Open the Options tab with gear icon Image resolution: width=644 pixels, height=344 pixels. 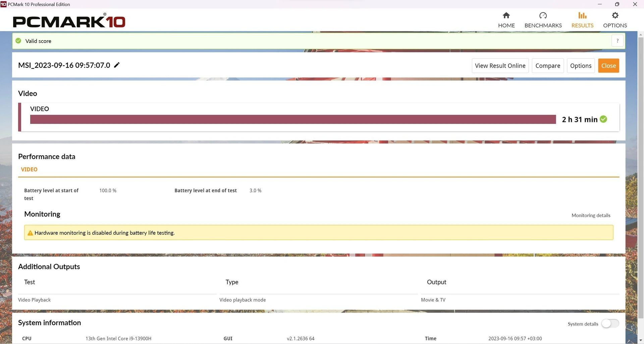[x=615, y=20]
